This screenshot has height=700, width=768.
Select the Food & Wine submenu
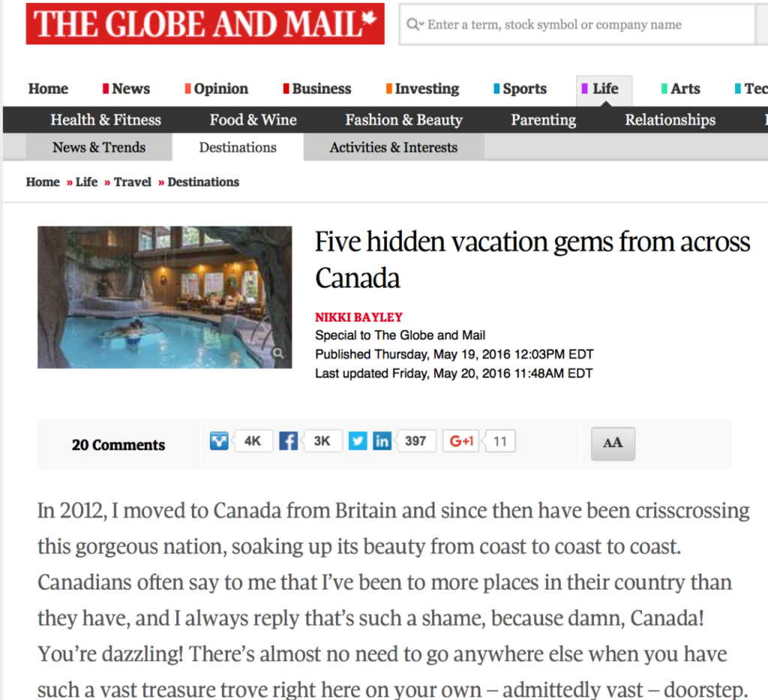253,119
